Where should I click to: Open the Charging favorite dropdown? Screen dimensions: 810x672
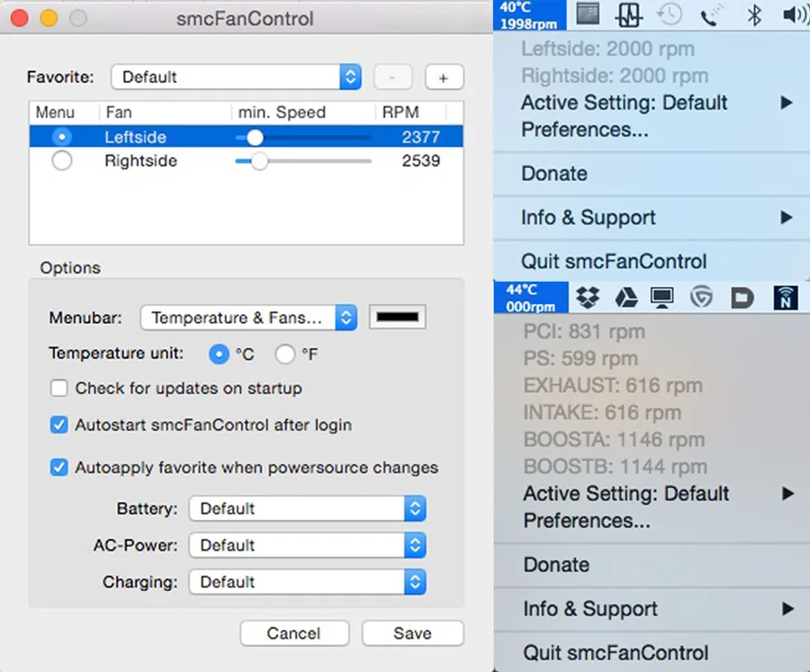308,582
